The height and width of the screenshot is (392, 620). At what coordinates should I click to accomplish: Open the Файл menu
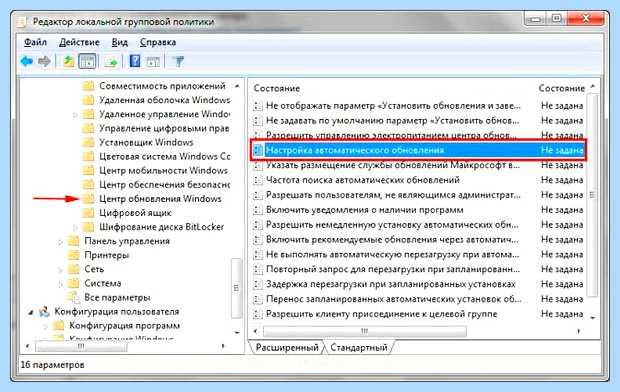(x=36, y=42)
